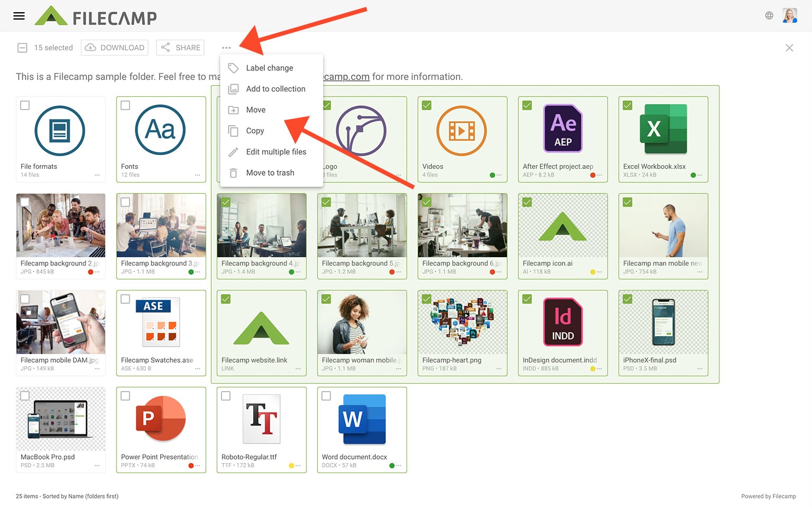Open the language globe icon
Screen dimensions: 812x508
[769, 16]
